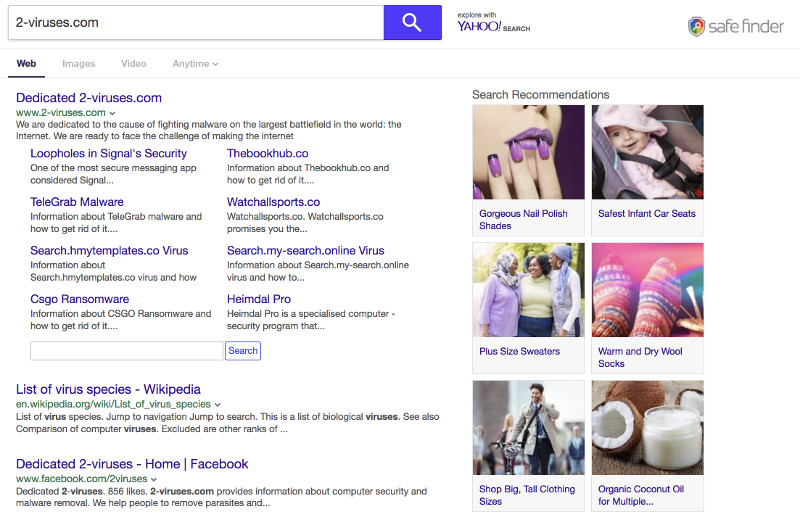
Task: Open the Watchallsports.co sitelink
Action: click(273, 202)
